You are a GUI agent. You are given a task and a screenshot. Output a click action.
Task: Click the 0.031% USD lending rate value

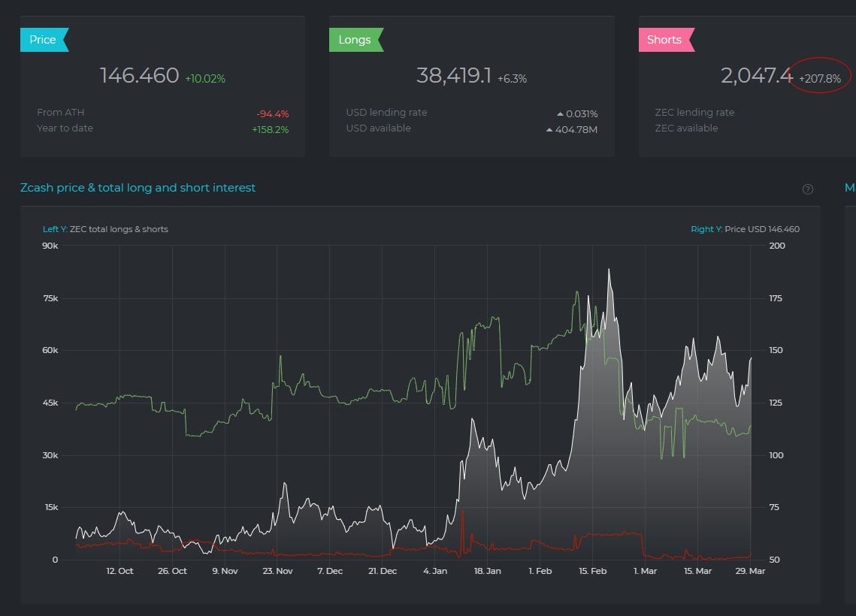coord(577,114)
